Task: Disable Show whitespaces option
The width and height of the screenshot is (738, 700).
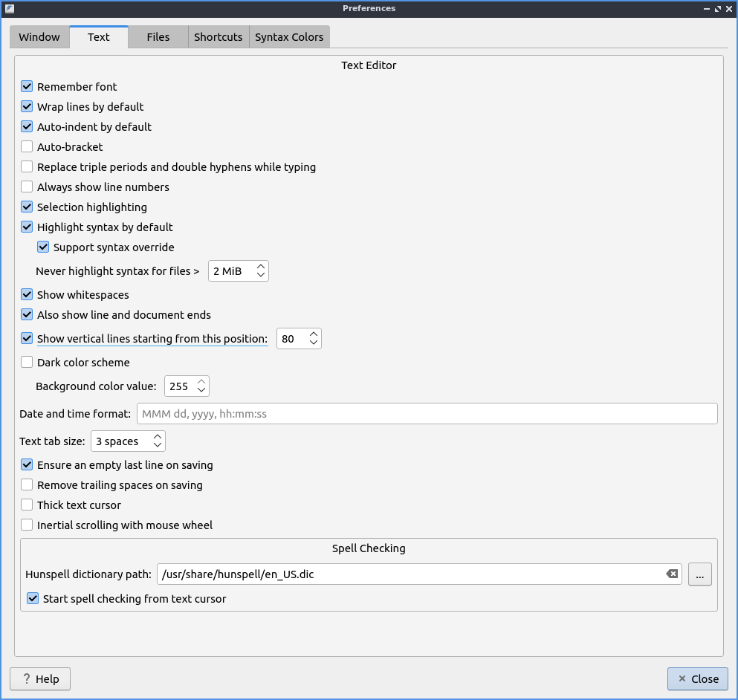Action: (x=27, y=295)
